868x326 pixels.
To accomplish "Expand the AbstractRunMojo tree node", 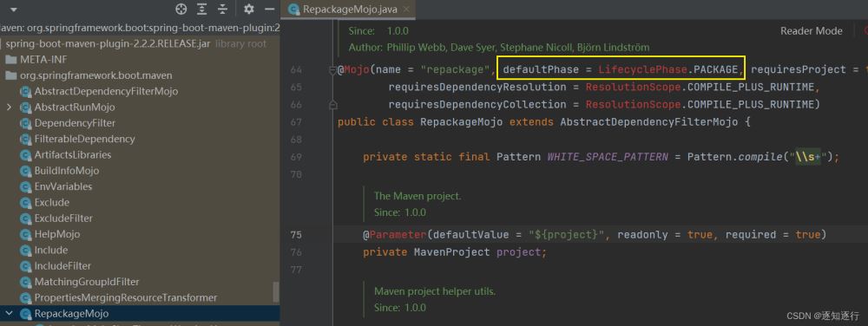I will [x=9, y=107].
